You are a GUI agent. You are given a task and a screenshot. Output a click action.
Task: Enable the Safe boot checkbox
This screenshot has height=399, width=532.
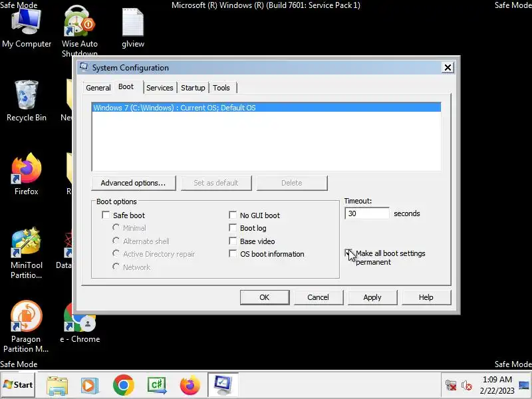106,215
